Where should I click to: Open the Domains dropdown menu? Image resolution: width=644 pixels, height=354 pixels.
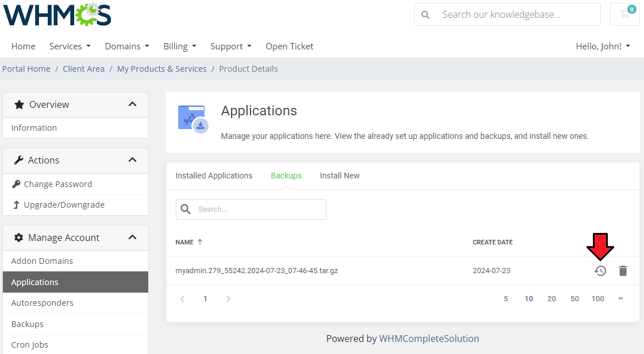(127, 46)
